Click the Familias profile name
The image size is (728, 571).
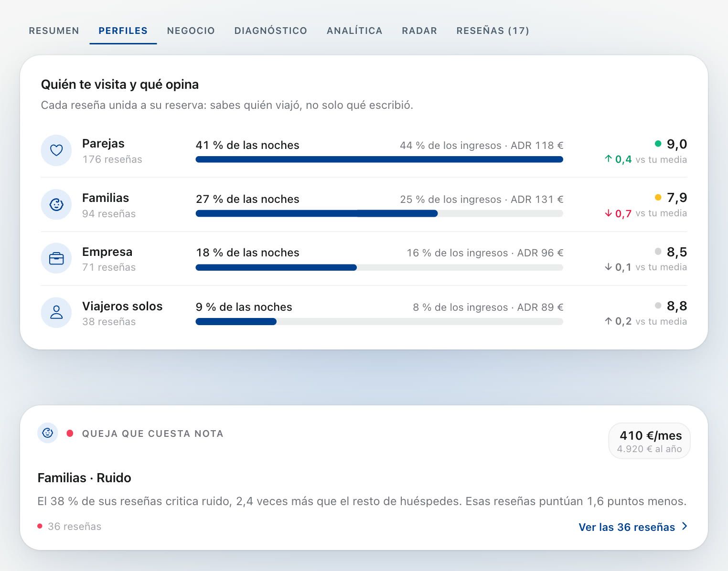coord(106,198)
